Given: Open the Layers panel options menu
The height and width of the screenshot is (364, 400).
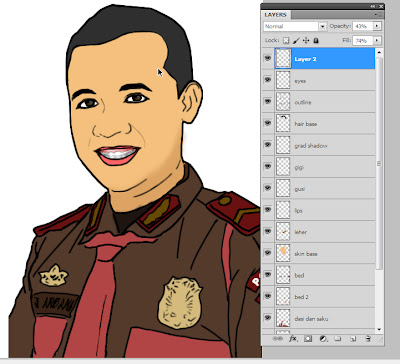Looking at the screenshot, I should tap(377, 15).
